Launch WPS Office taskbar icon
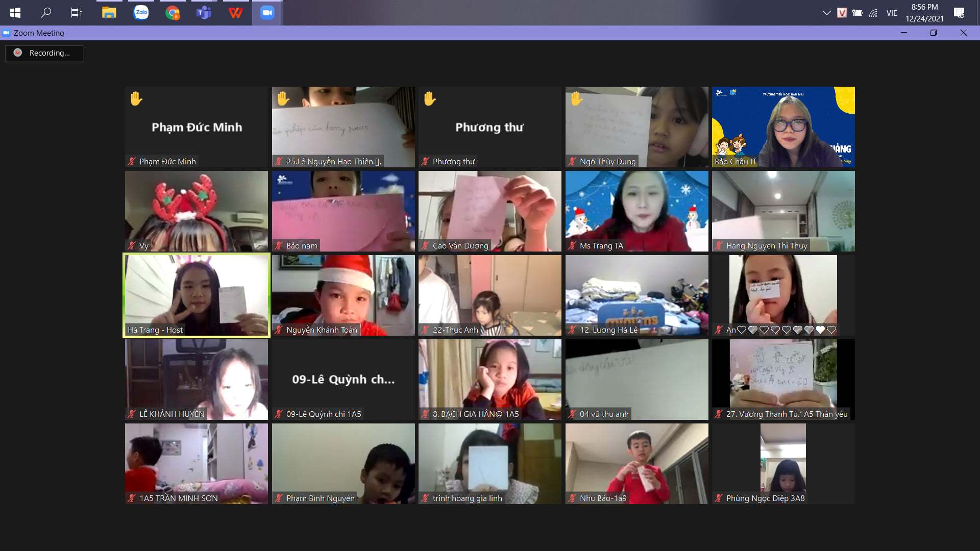Image resolution: width=980 pixels, height=551 pixels. 235,13
